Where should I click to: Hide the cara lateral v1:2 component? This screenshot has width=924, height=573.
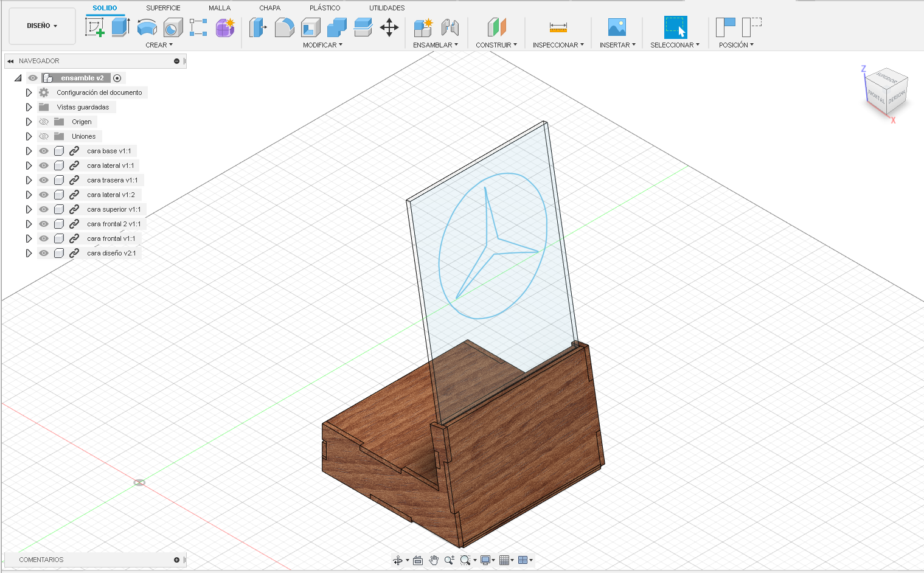pos(44,195)
